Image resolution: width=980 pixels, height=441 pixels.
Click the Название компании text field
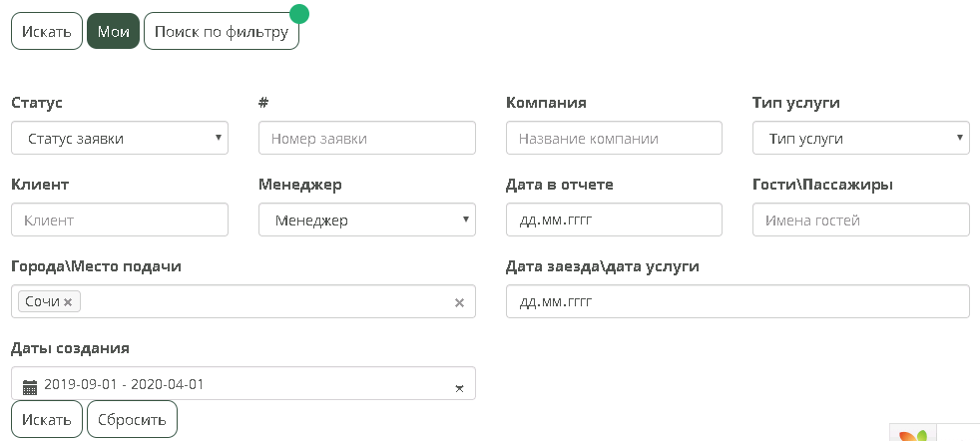tap(613, 139)
